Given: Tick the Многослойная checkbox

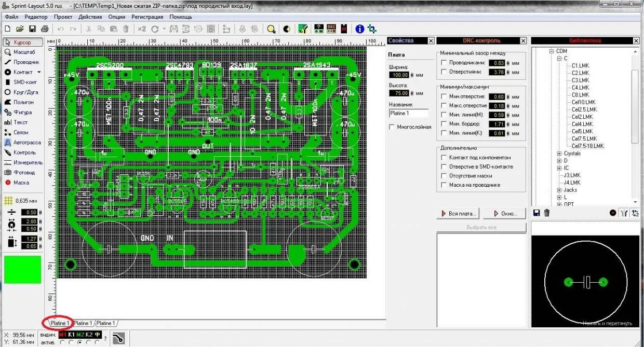Looking at the screenshot, I should tap(392, 127).
